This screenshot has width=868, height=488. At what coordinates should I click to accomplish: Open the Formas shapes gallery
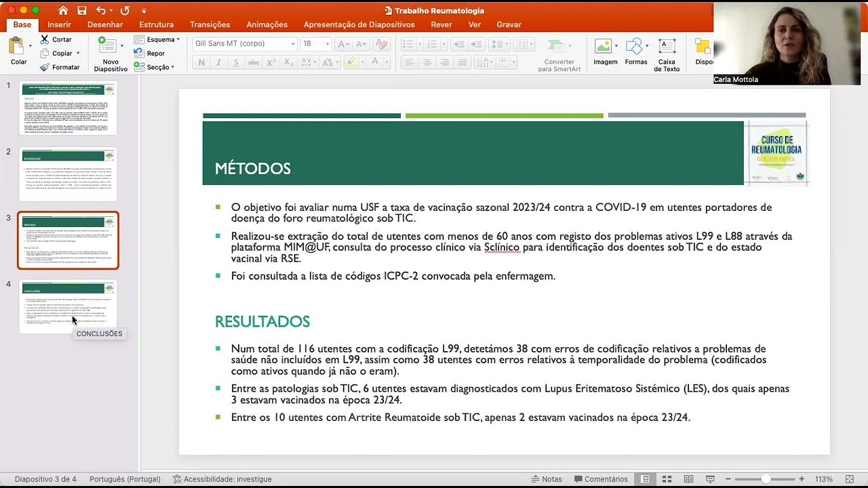[636, 52]
